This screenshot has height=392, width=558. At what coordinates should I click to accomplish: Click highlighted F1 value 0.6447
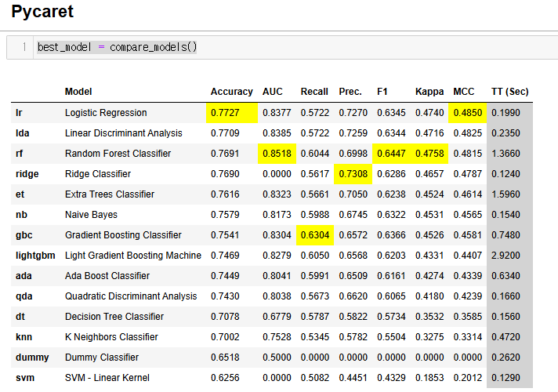(391, 154)
